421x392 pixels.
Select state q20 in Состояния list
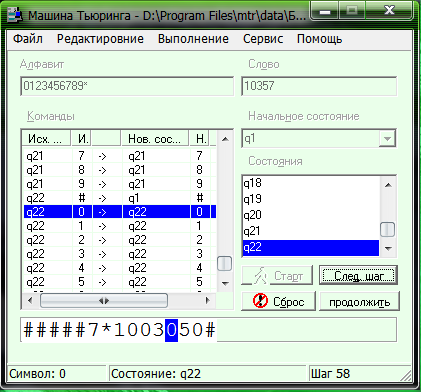coord(311,215)
